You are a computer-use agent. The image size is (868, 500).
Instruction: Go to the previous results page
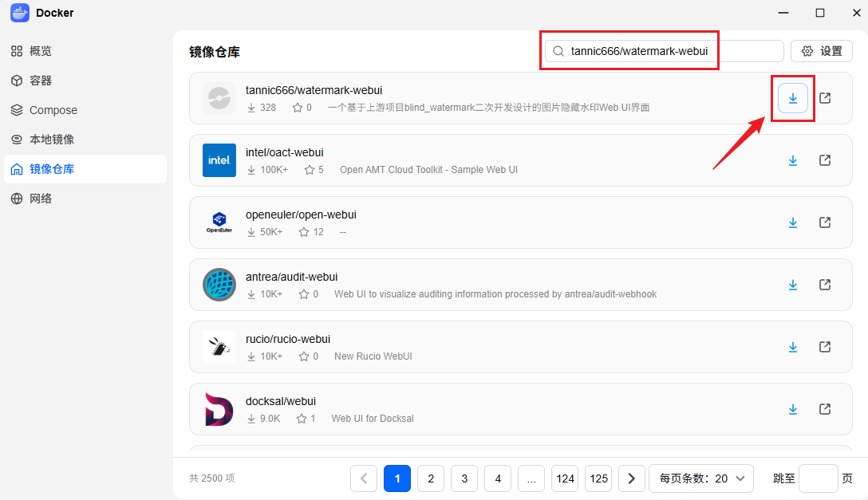tap(364, 478)
